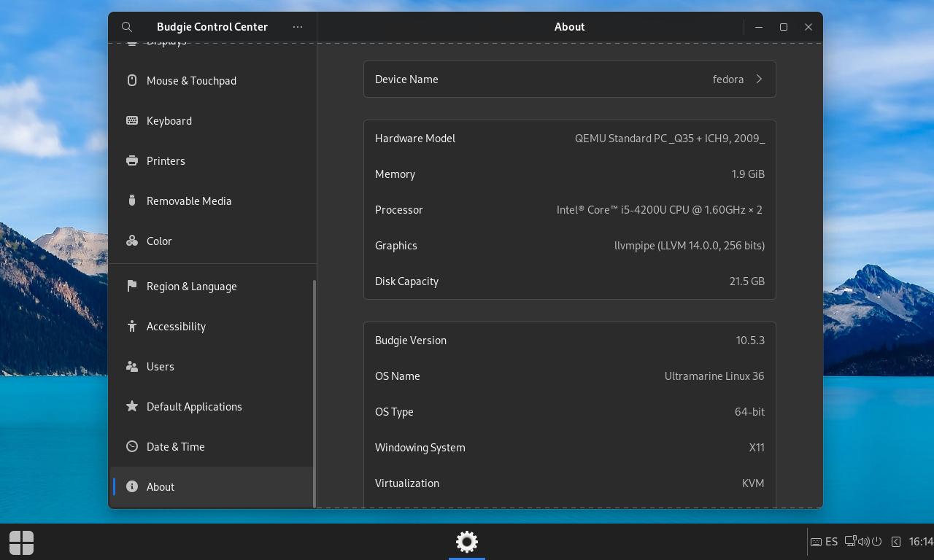Click the 'Budgie Control Center' title

coord(212,27)
